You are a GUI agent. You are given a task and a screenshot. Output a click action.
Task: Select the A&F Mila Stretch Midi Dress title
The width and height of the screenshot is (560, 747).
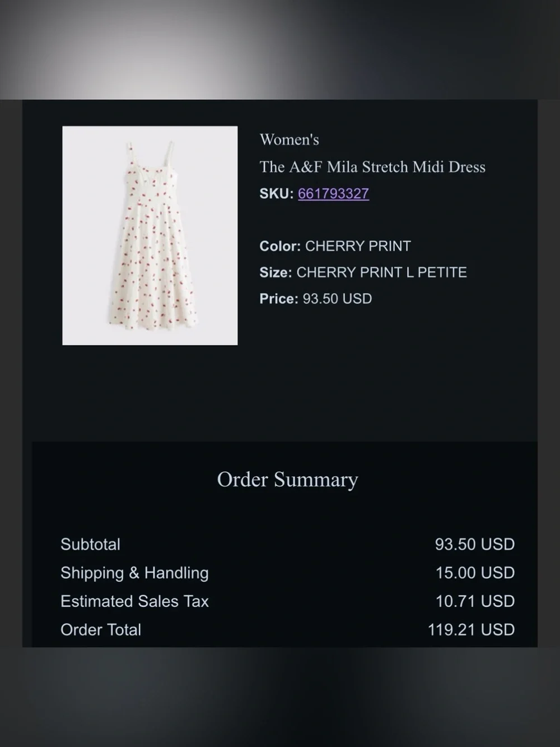(x=372, y=166)
